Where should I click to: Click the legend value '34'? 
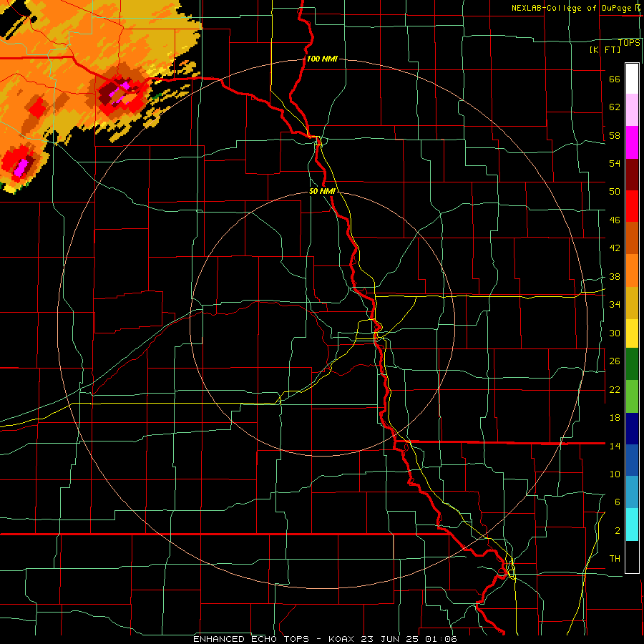tap(615, 304)
